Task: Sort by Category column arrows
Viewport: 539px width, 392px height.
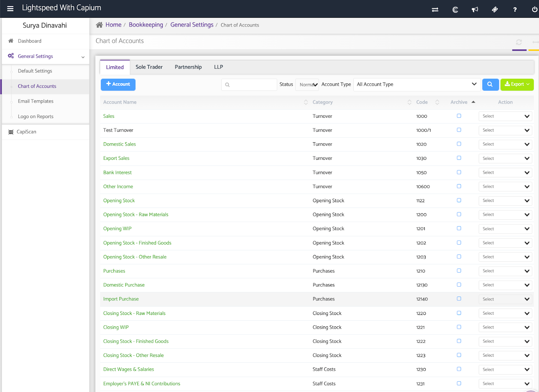Action: tap(409, 102)
